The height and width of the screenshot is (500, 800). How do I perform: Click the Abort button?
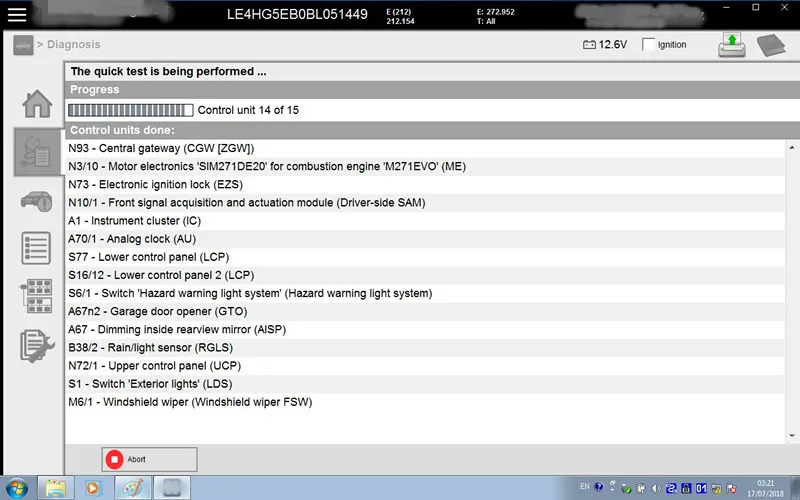coord(149,459)
